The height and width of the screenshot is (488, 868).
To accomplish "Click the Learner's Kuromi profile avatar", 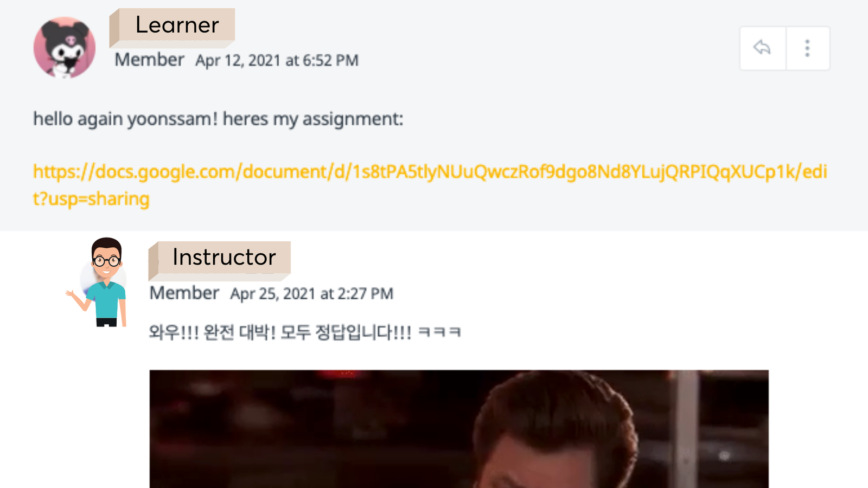I will [65, 48].
